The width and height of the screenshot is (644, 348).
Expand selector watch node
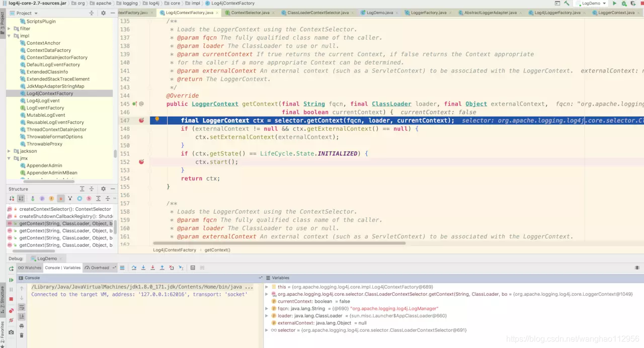tap(267, 330)
